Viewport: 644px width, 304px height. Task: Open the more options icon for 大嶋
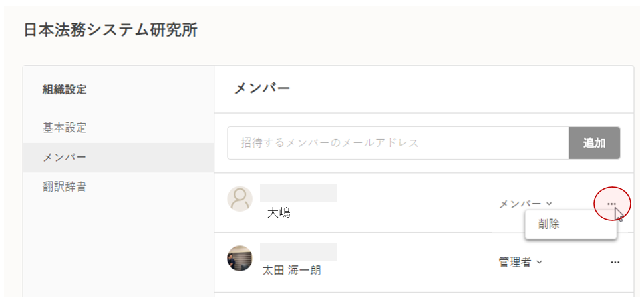[x=612, y=204]
